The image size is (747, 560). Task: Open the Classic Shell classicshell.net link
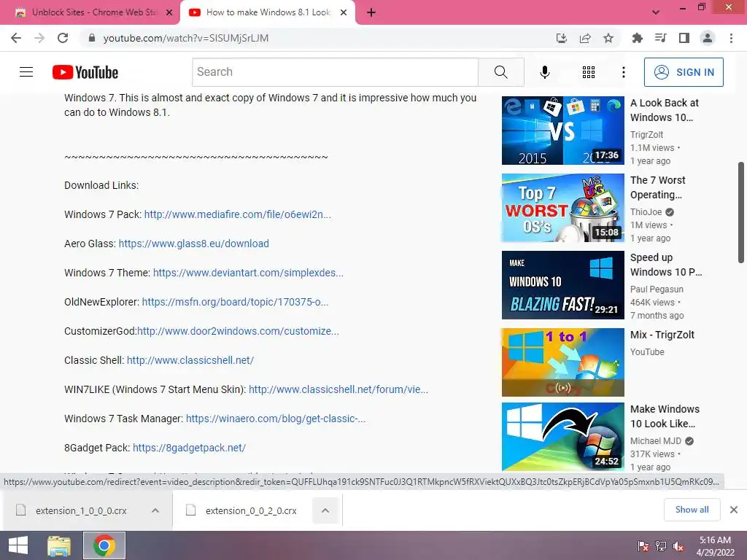click(x=190, y=360)
